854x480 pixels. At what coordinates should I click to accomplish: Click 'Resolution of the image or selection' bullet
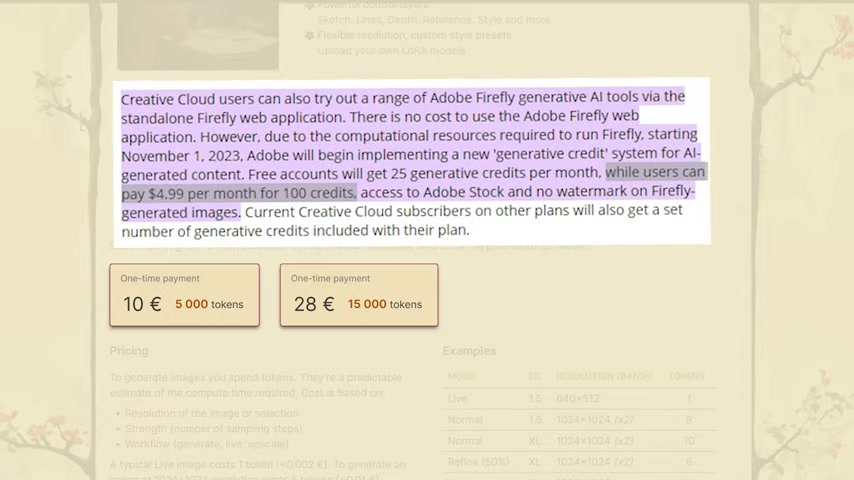pos(211,413)
